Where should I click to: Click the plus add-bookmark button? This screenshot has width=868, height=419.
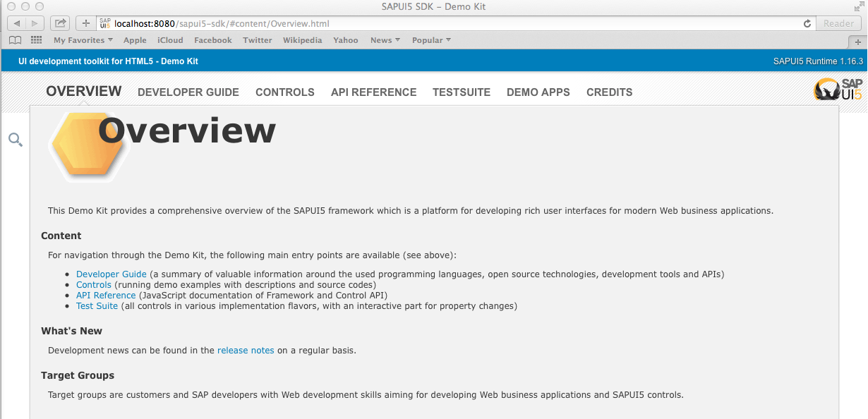pyautogui.click(x=86, y=23)
